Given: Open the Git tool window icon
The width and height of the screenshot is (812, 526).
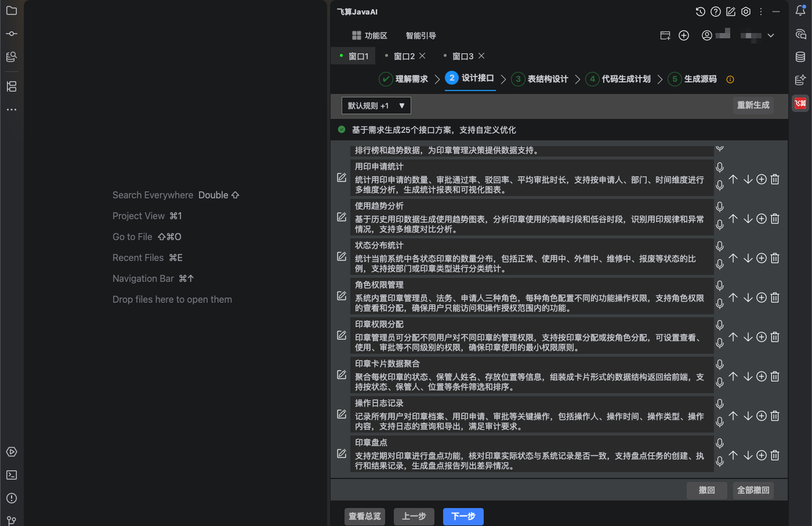Looking at the screenshot, I should coord(11,521).
